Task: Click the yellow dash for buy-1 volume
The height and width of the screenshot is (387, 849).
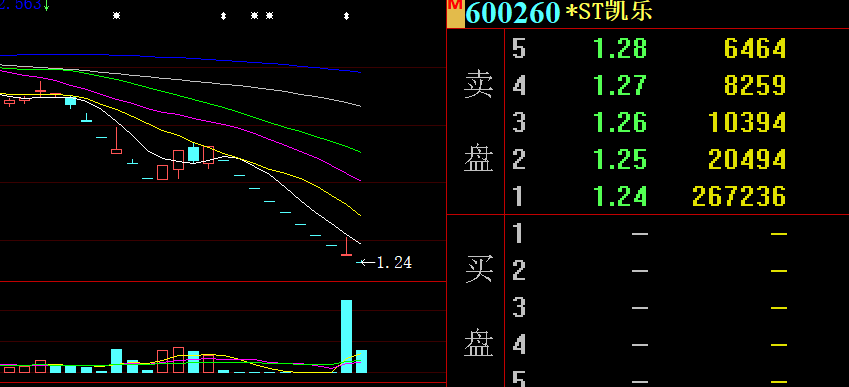Action: (779, 234)
